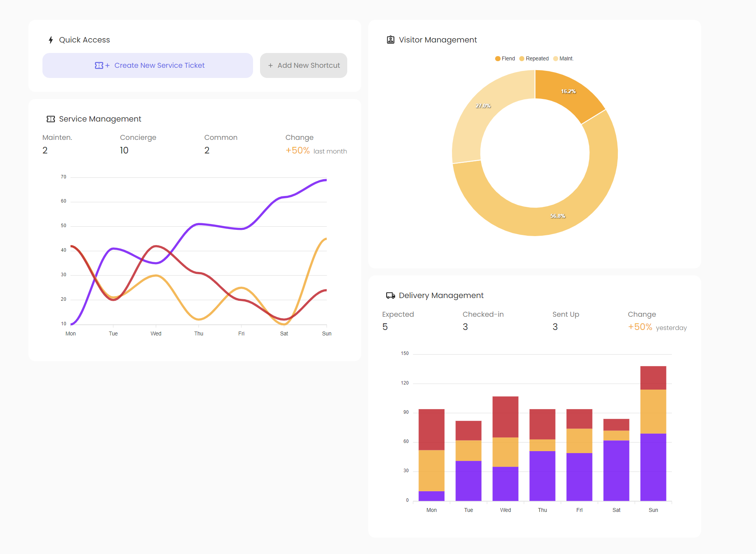The width and height of the screenshot is (756, 554).
Task: Toggle the Maint. legend item
Action: [564, 58]
